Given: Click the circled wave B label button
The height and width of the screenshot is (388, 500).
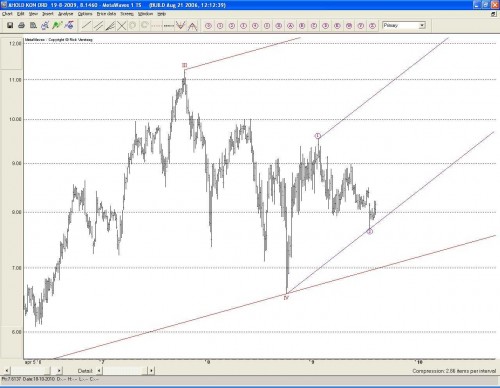Looking at the screenshot, I should click(x=302, y=26).
